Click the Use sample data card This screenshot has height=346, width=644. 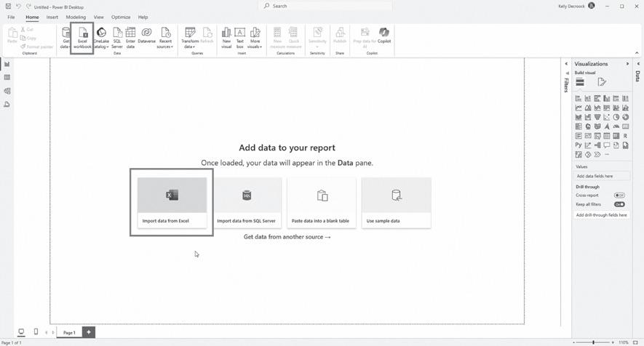397,203
